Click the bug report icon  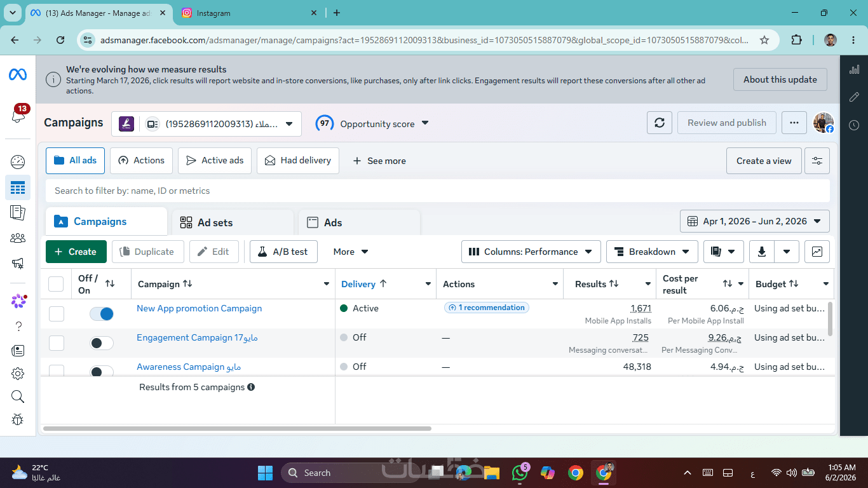[x=18, y=419]
